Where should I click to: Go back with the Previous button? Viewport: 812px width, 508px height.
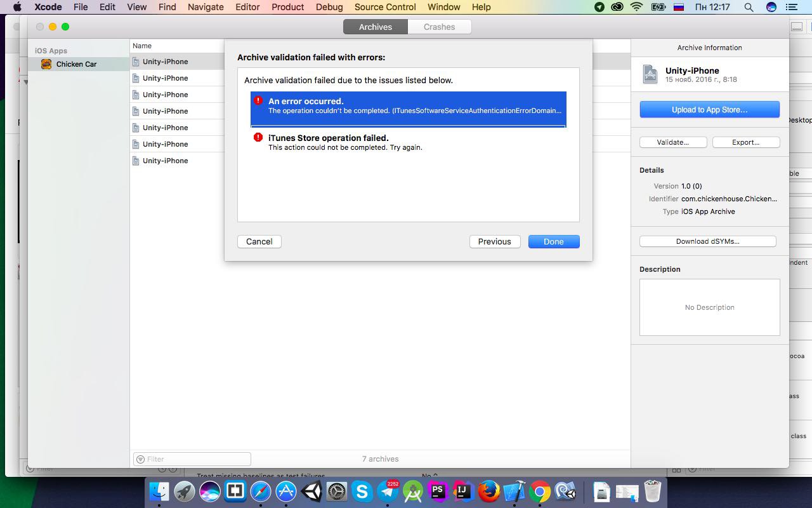[495, 241]
